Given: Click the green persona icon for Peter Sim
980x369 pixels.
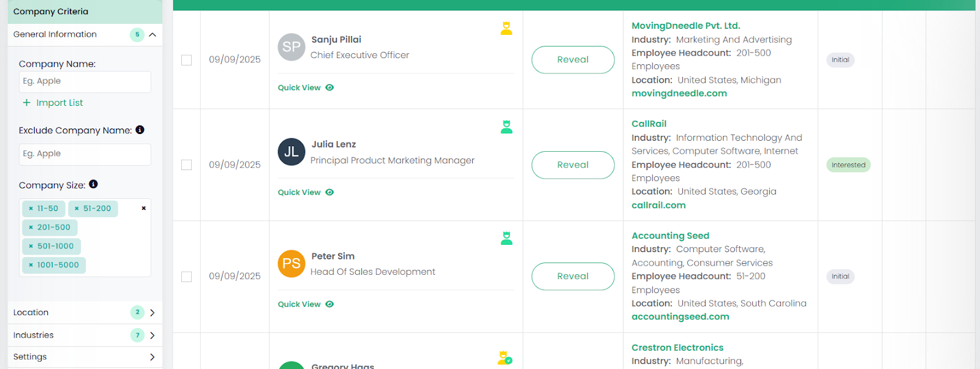Looking at the screenshot, I should coord(507,238).
